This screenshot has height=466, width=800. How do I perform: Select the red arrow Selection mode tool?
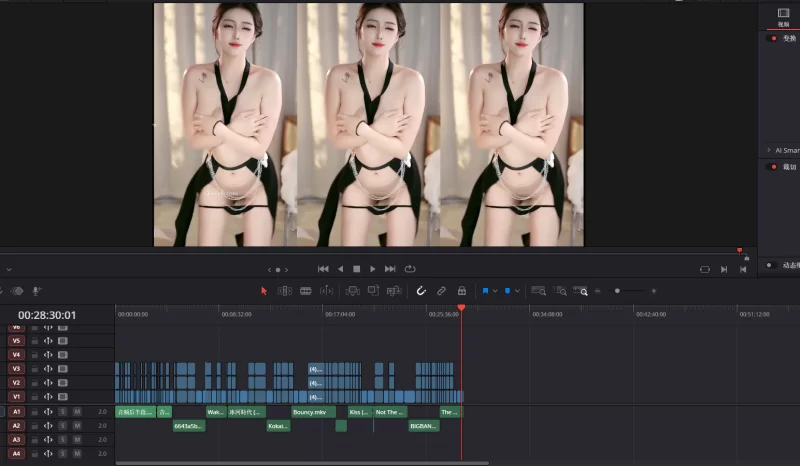[264, 291]
